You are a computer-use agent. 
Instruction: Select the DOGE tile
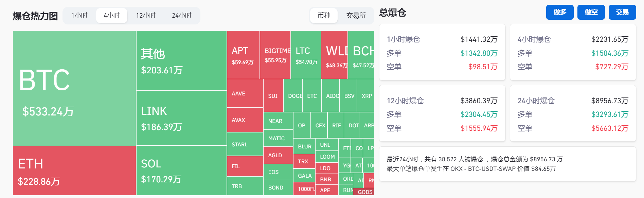click(294, 96)
